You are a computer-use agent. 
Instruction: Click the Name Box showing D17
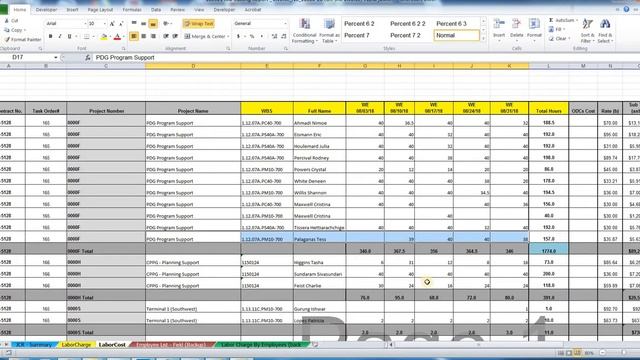(x=28, y=58)
